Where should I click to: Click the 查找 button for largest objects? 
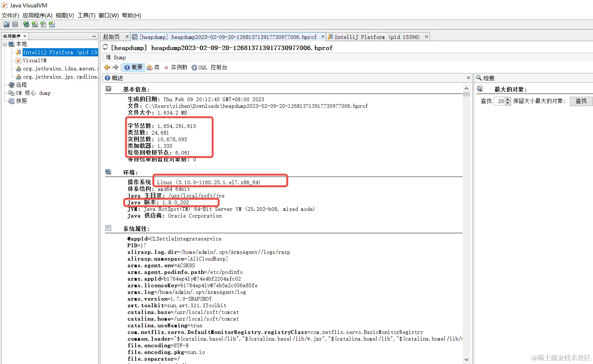(x=581, y=101)
